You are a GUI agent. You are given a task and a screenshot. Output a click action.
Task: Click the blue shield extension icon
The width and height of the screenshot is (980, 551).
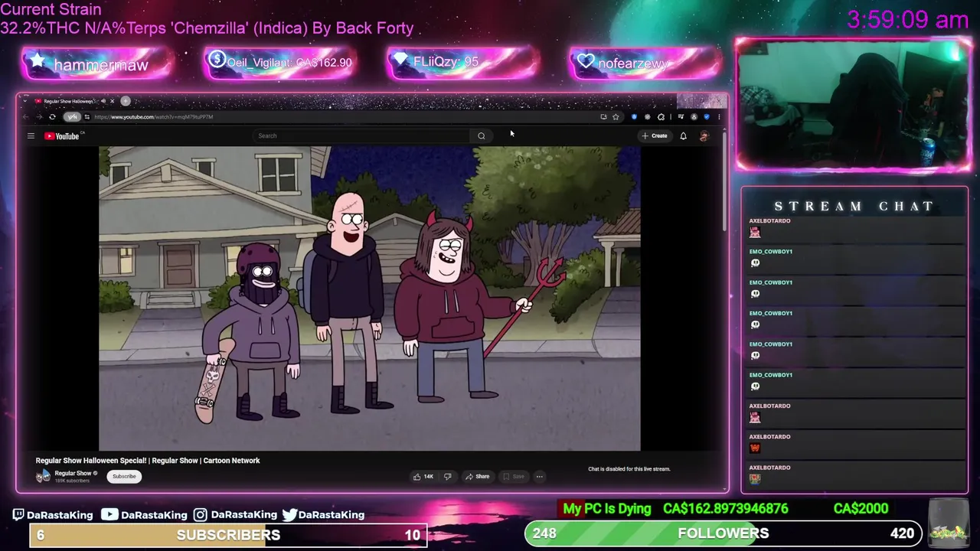click(634, 117)
